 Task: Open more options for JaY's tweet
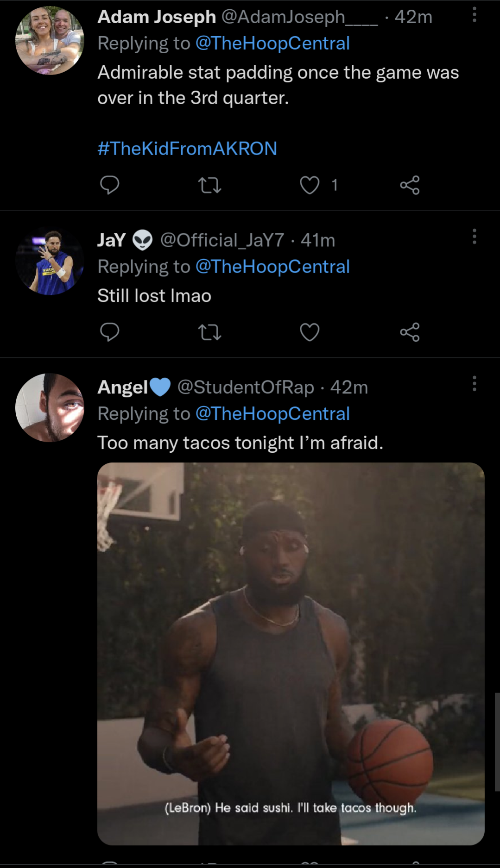[474, 237]
